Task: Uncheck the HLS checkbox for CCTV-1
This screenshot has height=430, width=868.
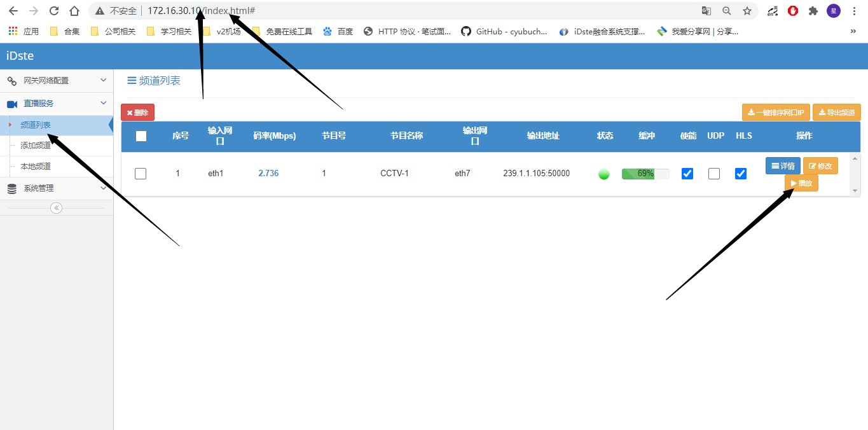Action: pos(741,174)
